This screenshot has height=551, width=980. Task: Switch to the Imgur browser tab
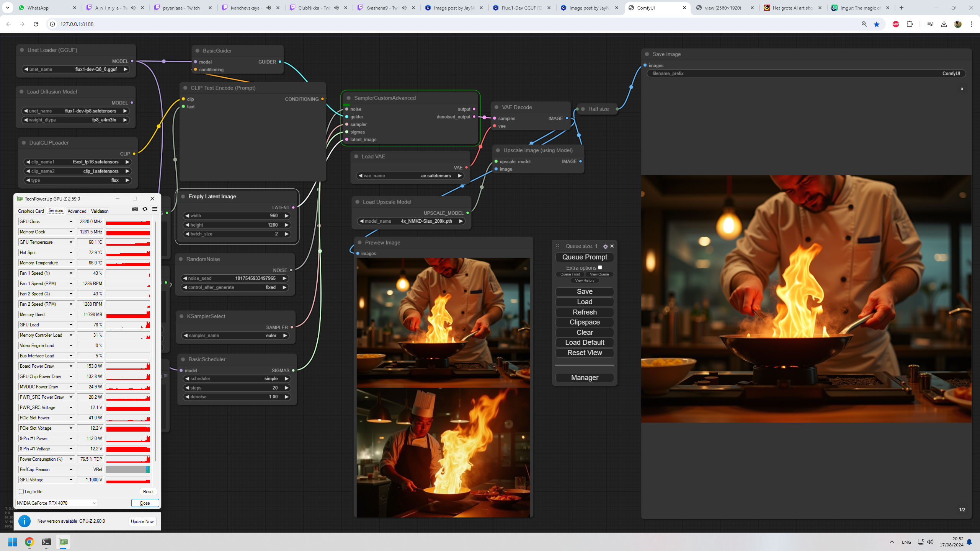click(x=861, y=8)
